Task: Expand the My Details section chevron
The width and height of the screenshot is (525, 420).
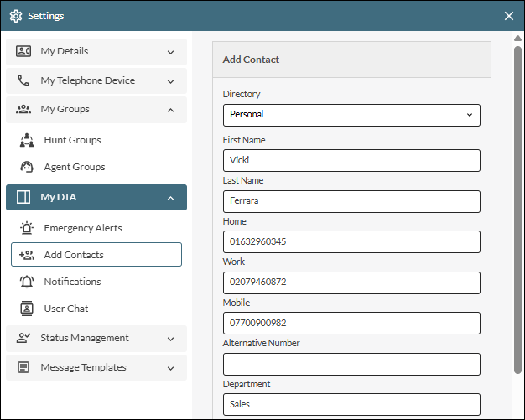Action: pos(170,52)
